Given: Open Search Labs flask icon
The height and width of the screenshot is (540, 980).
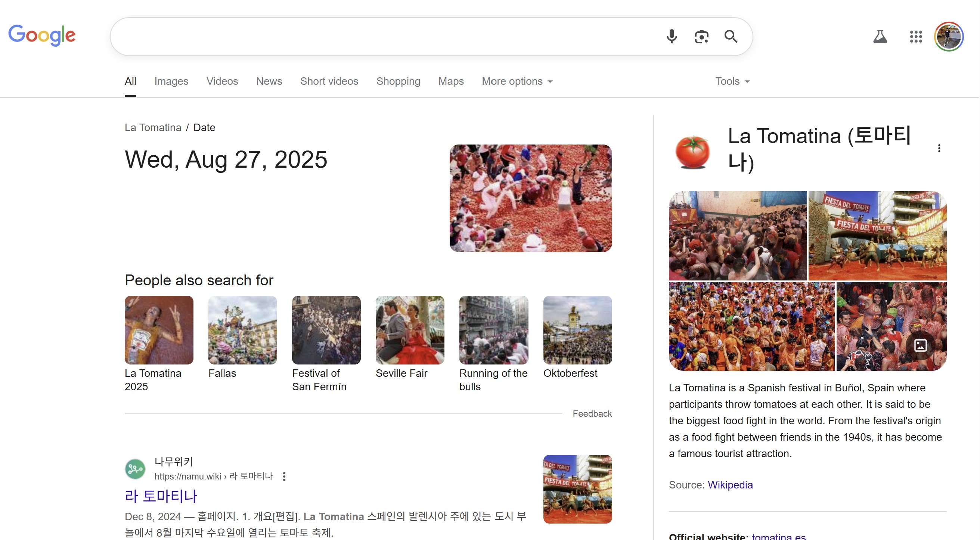Looking at the screenshot, I should coord(881,37).
